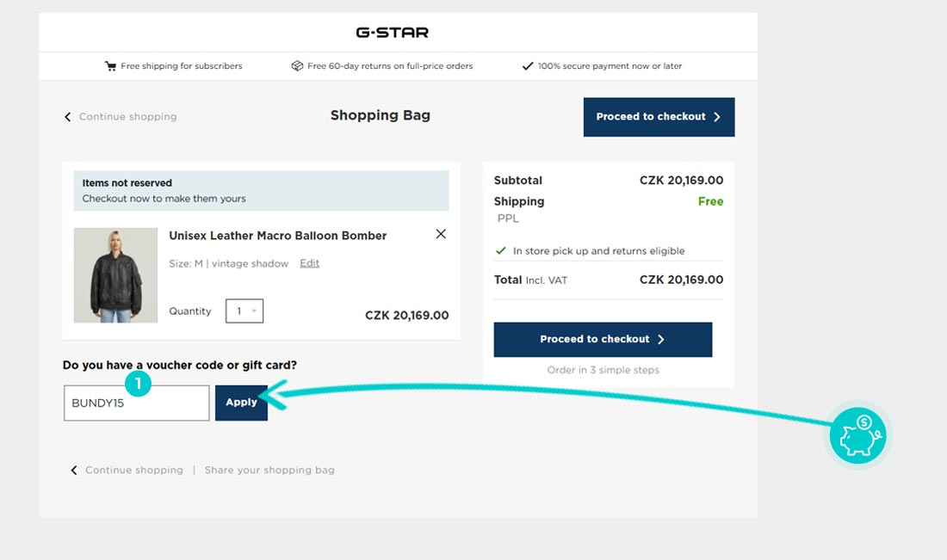The image size is (947, 560).
Task: Click the shopping cart free shipping icon
Action: tap(110, 66)
